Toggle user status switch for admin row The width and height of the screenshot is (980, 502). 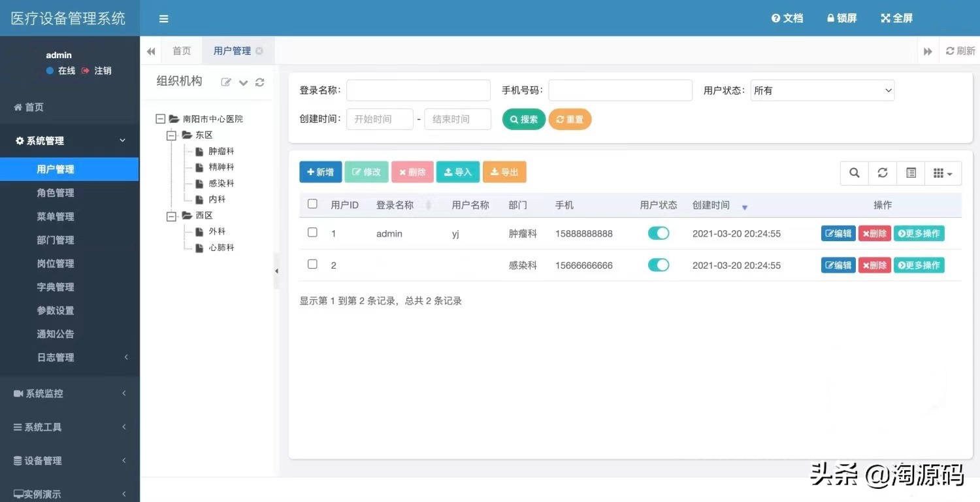[659, 233]
